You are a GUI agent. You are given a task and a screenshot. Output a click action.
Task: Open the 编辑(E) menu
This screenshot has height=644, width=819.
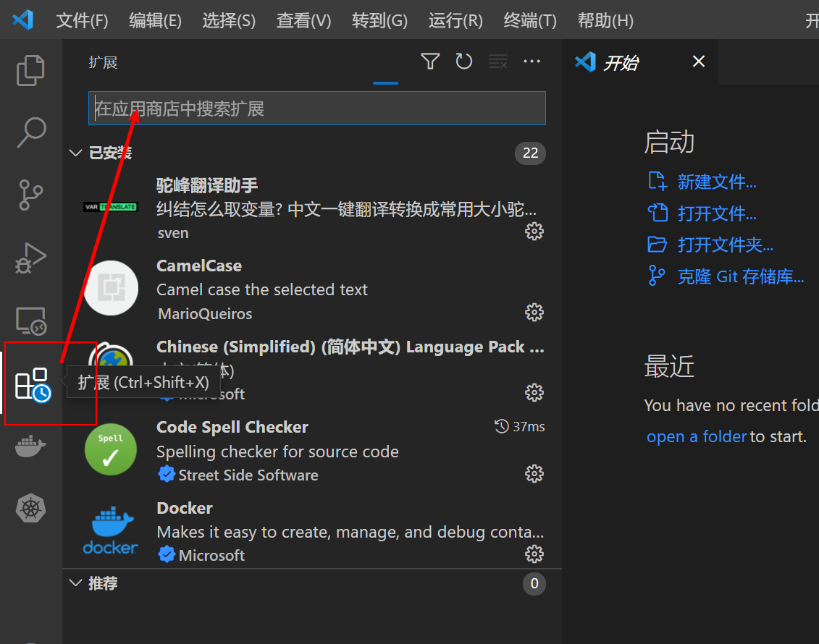click(x=155, y=21)
